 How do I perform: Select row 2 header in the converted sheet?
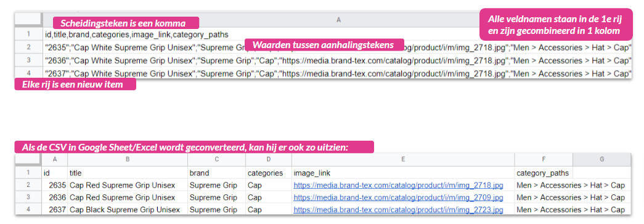pos(28,185)
